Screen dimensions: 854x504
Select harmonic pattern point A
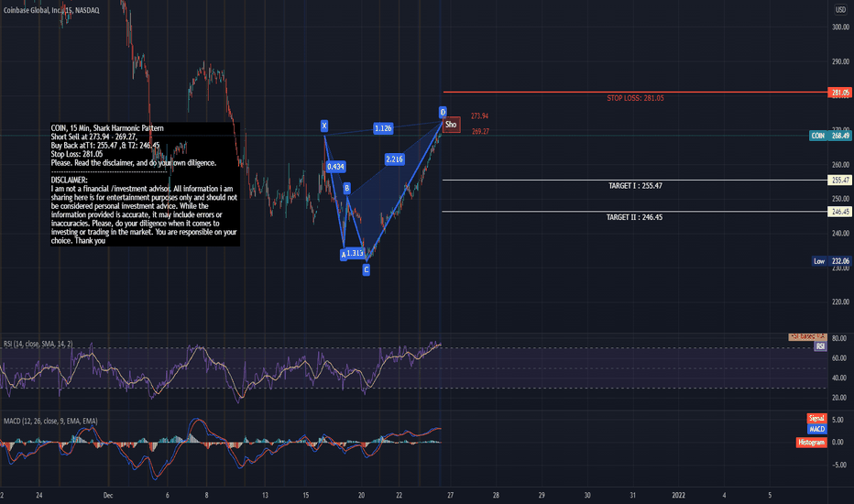pyautogui.click(x=343, y=255)
